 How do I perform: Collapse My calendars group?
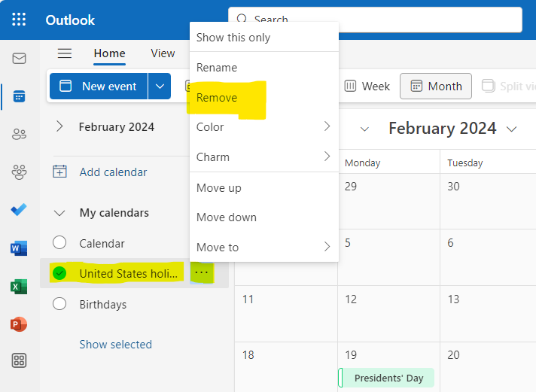tap(59, 213)
